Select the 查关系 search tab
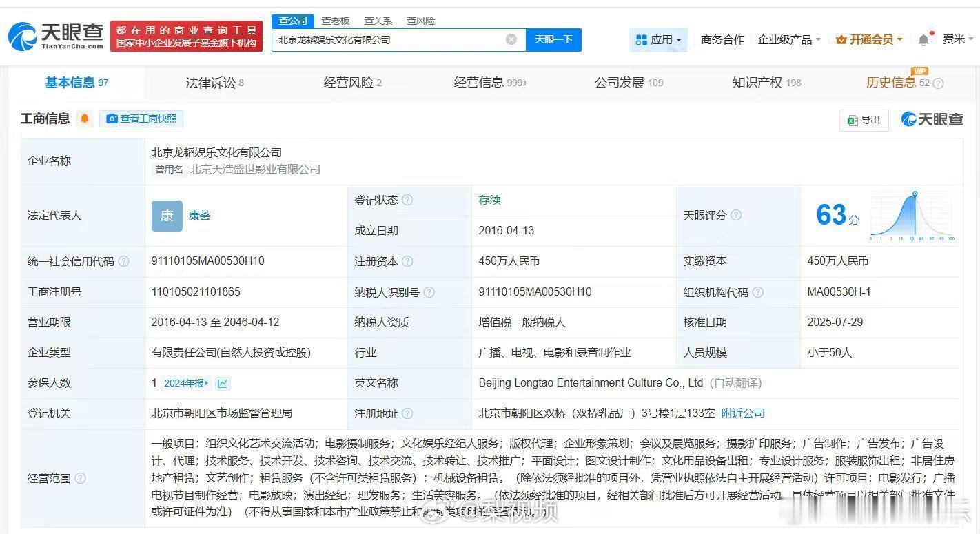This screenshot has width=980, height=534. coord(378,21)
